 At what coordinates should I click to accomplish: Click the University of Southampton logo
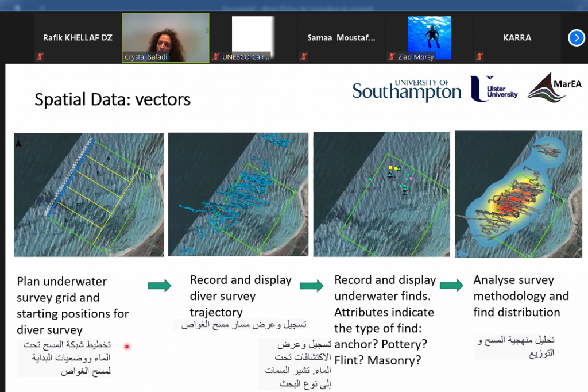407,90
